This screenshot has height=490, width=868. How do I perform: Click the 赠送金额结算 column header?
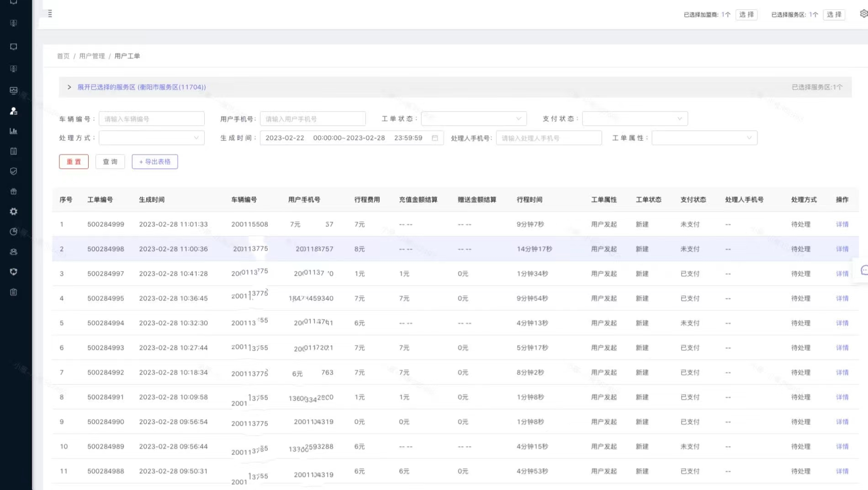477,200
